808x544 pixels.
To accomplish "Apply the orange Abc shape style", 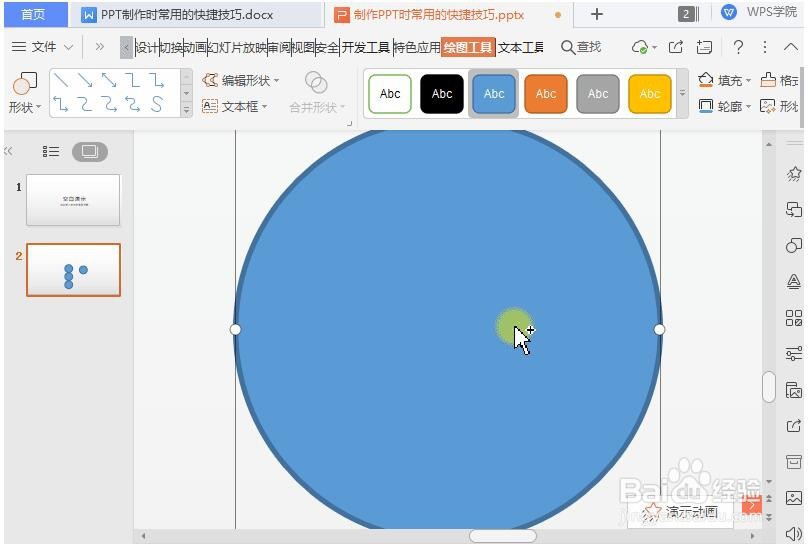I will coord(546,94).
